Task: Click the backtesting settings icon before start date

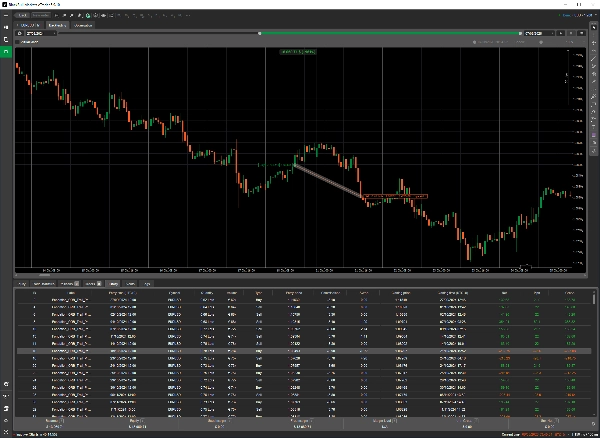Action: point(20,33)
